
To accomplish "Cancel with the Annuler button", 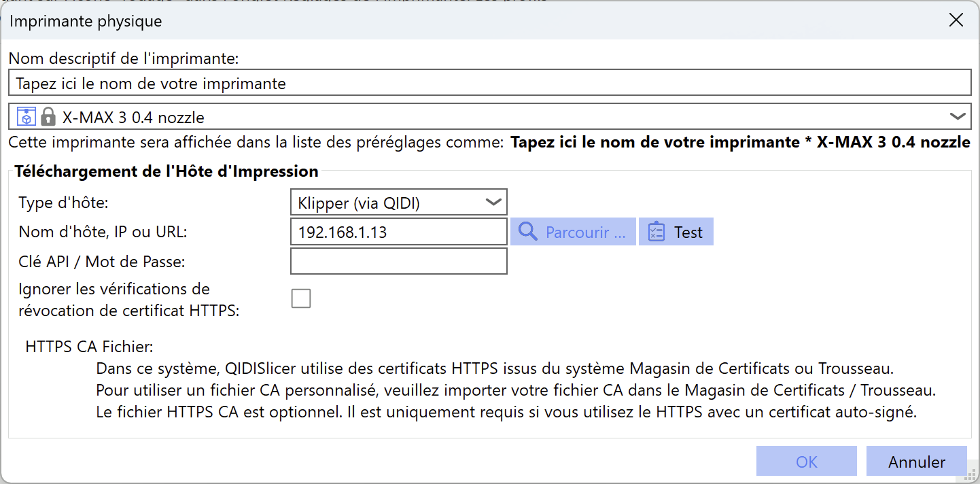I will tap(917, 462).
